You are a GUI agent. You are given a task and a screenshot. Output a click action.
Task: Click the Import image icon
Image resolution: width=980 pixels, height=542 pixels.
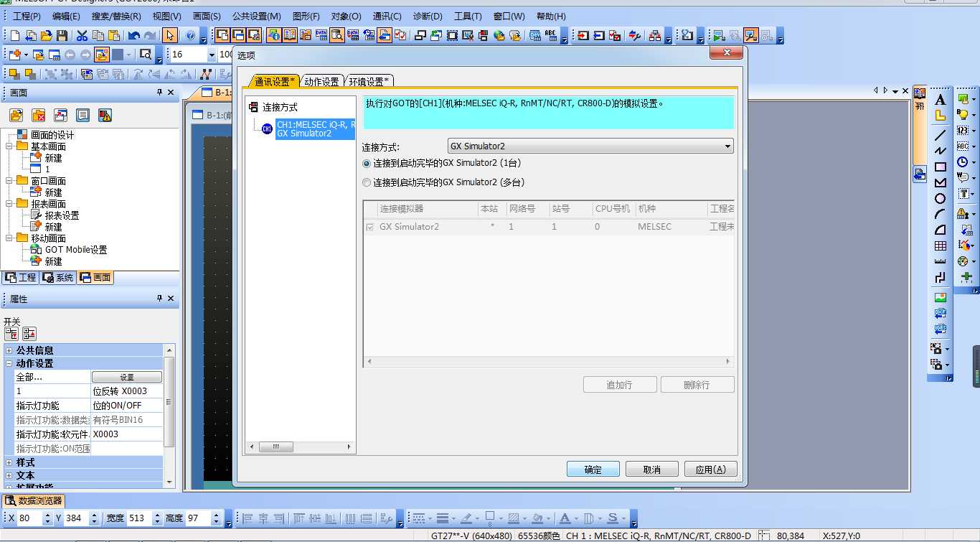pos(941,297)
